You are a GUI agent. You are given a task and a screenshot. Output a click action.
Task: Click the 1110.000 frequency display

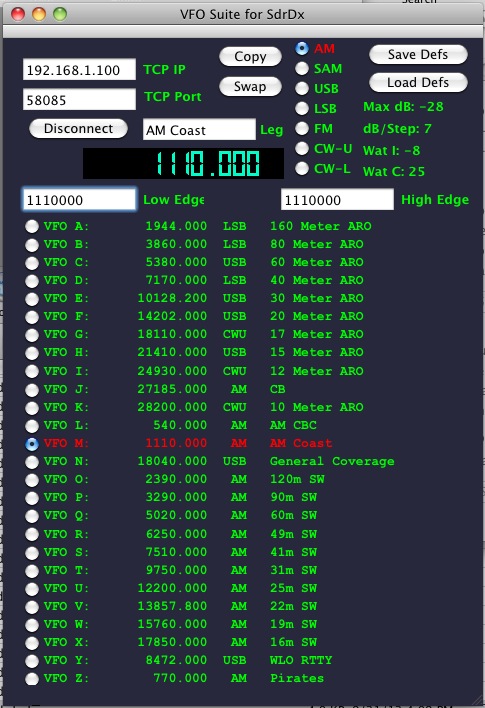[183, 163]
